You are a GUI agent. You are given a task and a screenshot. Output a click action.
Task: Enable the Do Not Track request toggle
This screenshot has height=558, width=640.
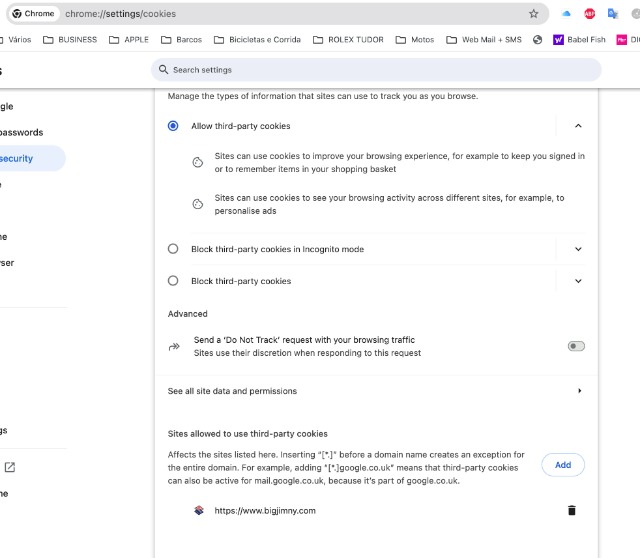pos(576,346)
